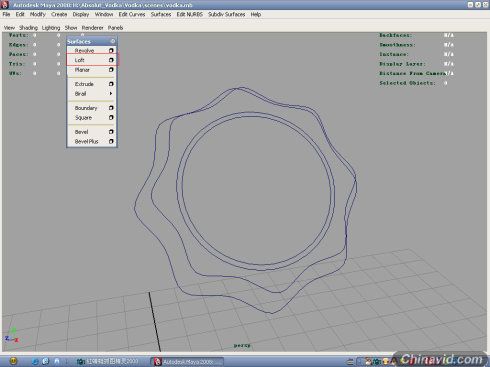
Task: Open the Help menu
Action: [x=256, y=14]
